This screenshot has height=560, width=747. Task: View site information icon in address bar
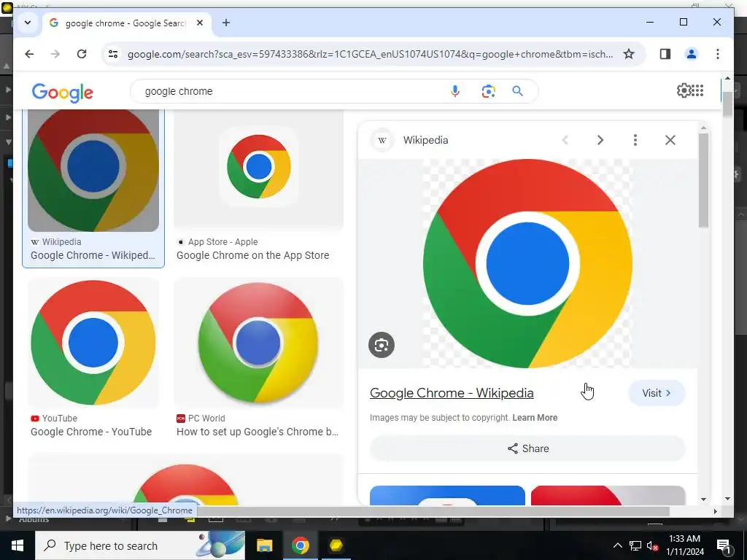113,54
